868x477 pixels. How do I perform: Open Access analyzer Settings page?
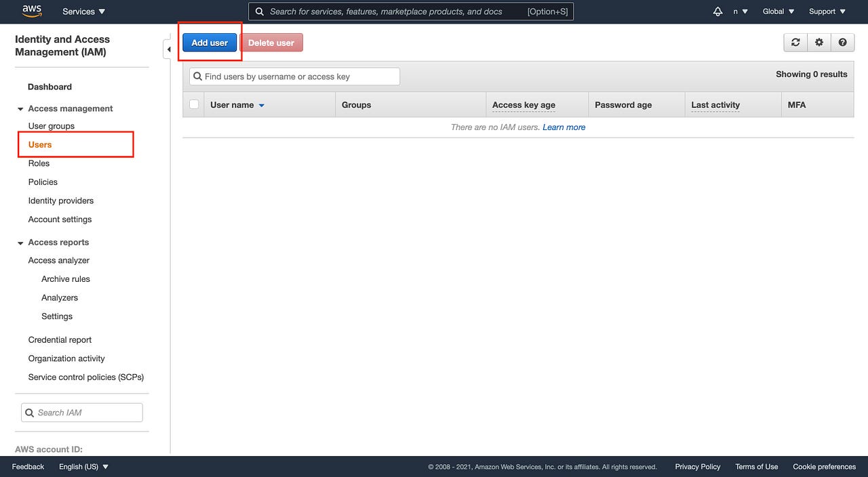[57, 316]
